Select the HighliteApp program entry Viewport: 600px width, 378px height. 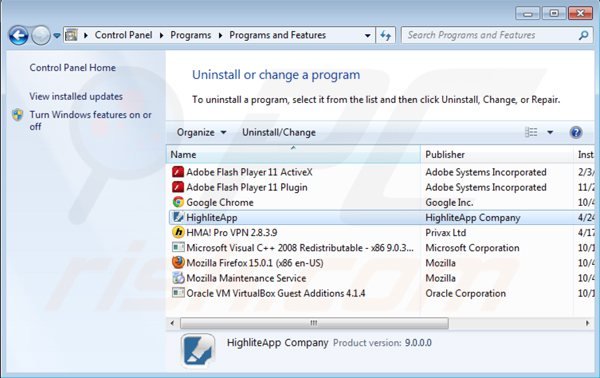[212, 217]
